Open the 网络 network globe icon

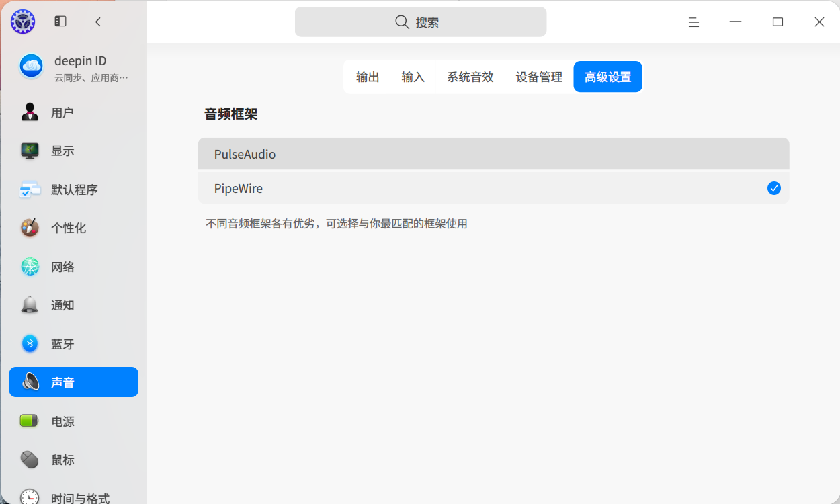[30, 267]
